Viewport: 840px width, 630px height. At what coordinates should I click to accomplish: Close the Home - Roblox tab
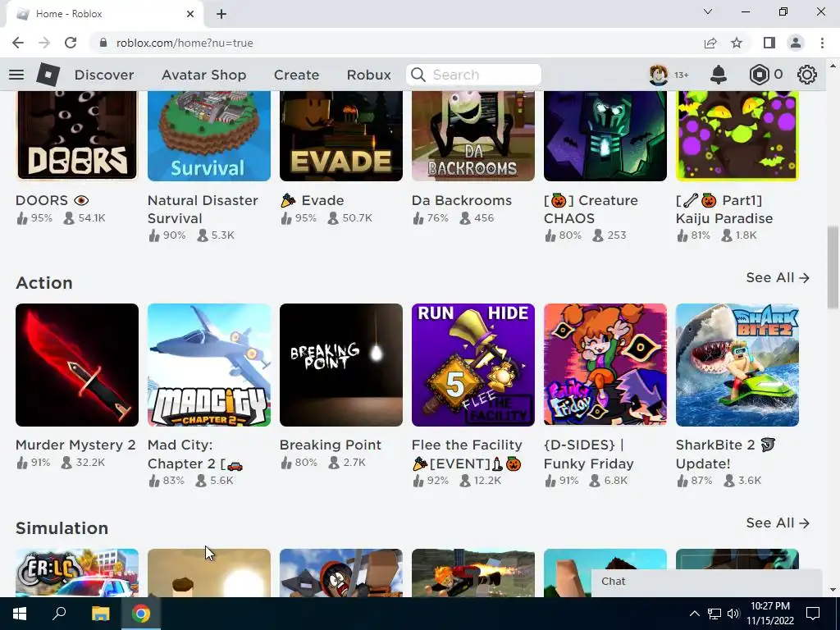click(190, 14)
